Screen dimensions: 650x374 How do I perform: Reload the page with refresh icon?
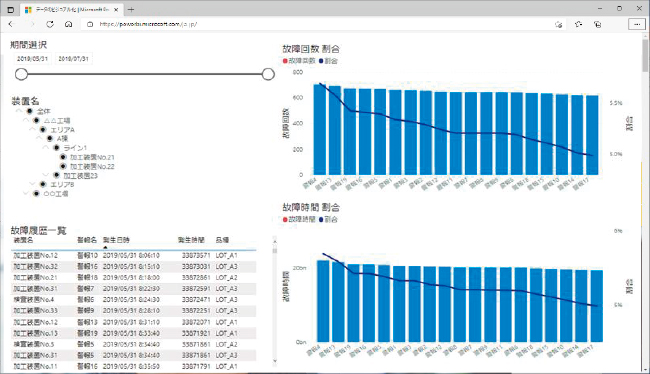(50, 24)
